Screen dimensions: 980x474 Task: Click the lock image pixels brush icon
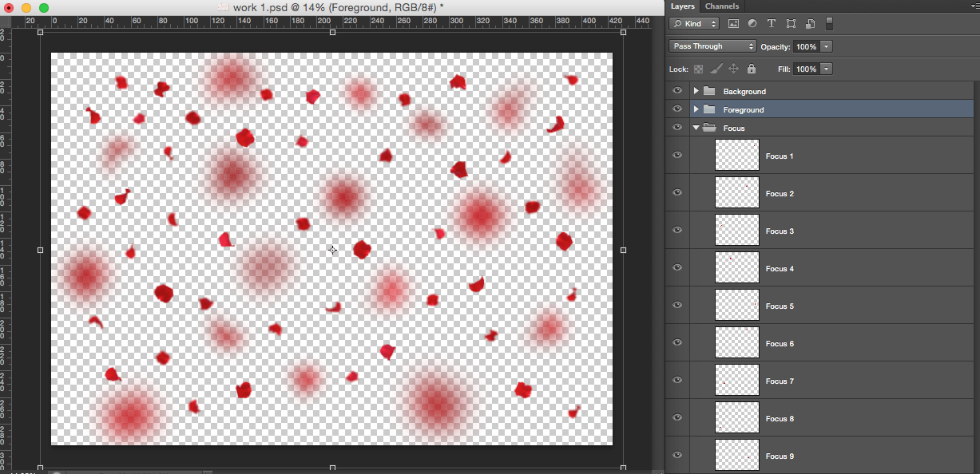(x=716, y=69)
